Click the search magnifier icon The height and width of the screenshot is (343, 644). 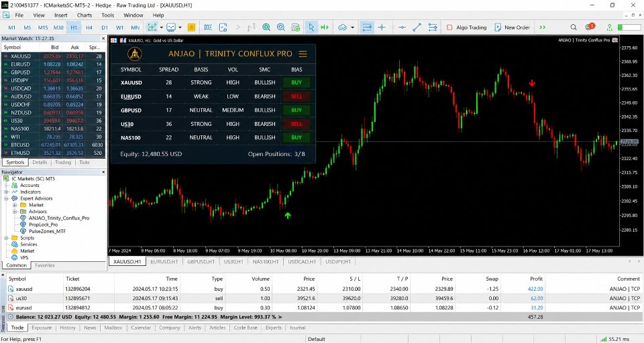pos(574,27)
